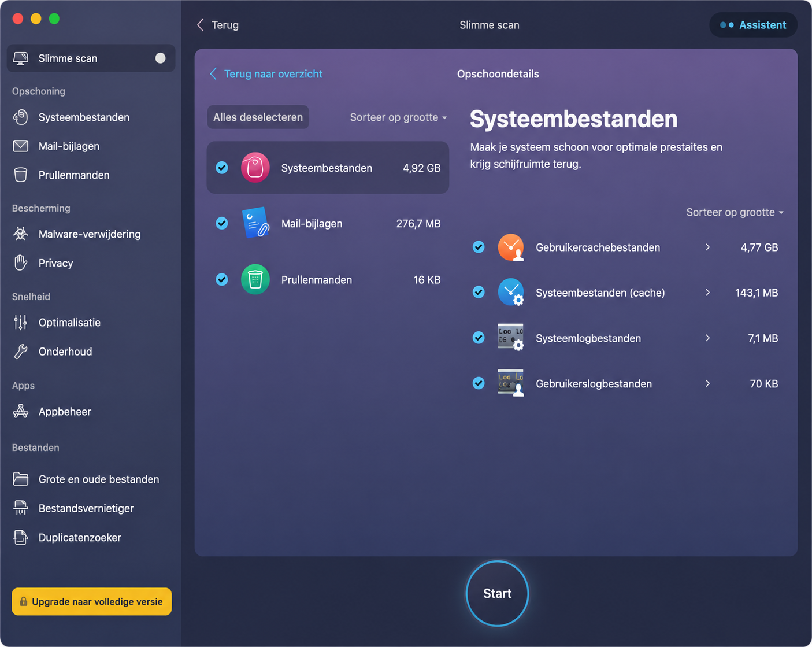Expand Systeembestanden (cache) with its chevron

707,293
